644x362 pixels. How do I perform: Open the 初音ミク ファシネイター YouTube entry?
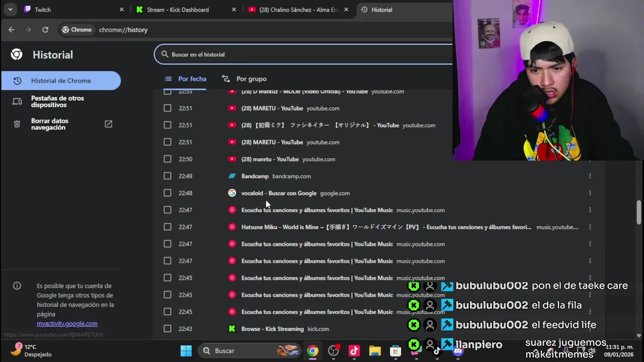(x=320, y=125)
